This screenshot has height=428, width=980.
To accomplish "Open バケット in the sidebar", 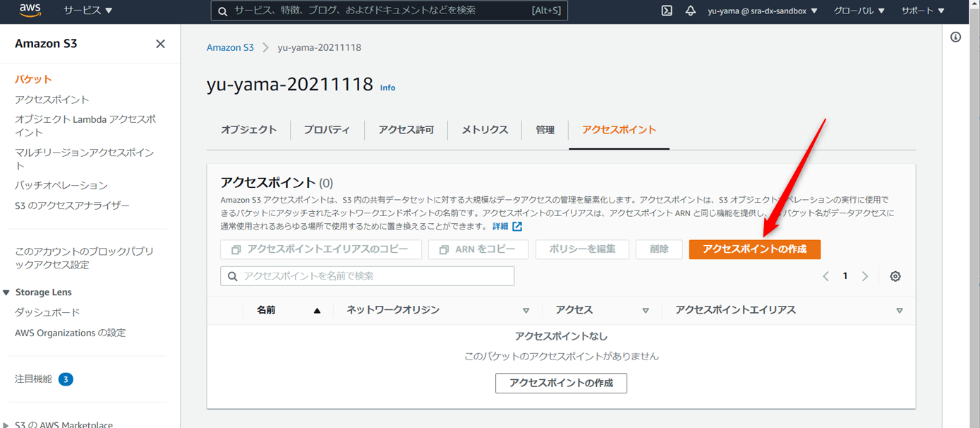I will 33,79.
